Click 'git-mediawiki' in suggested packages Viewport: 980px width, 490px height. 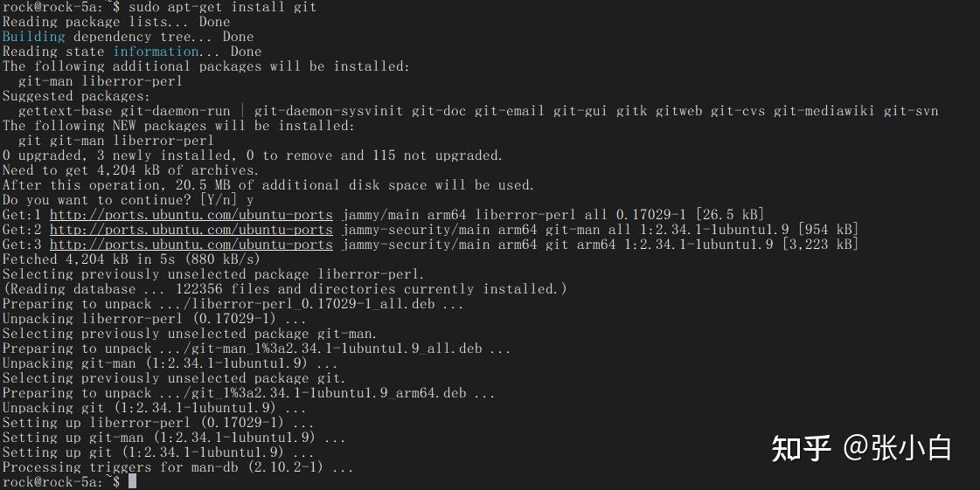point(824,111)
